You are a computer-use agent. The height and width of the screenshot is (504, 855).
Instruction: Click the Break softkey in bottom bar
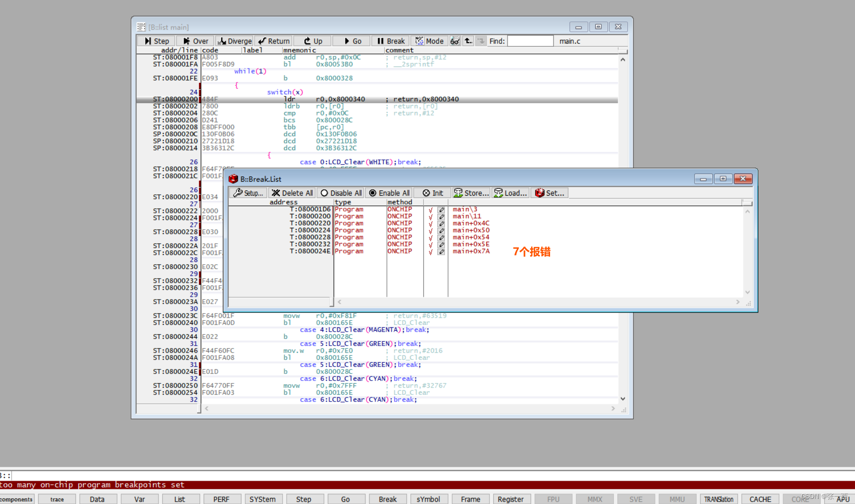(387, 499)
